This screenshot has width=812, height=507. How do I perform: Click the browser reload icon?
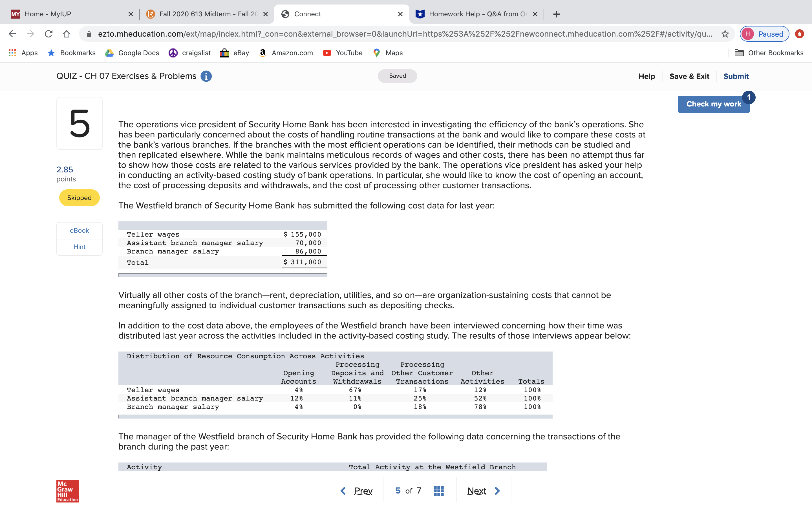[49, 34]
